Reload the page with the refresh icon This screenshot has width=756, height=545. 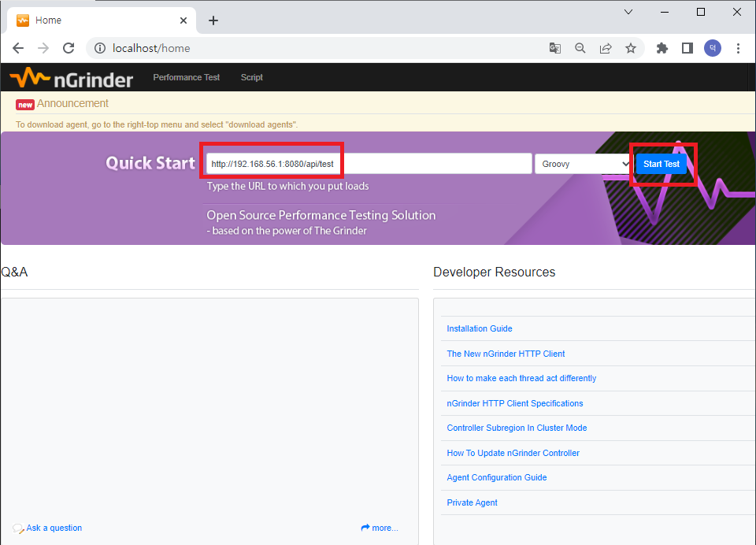(69, 48)
